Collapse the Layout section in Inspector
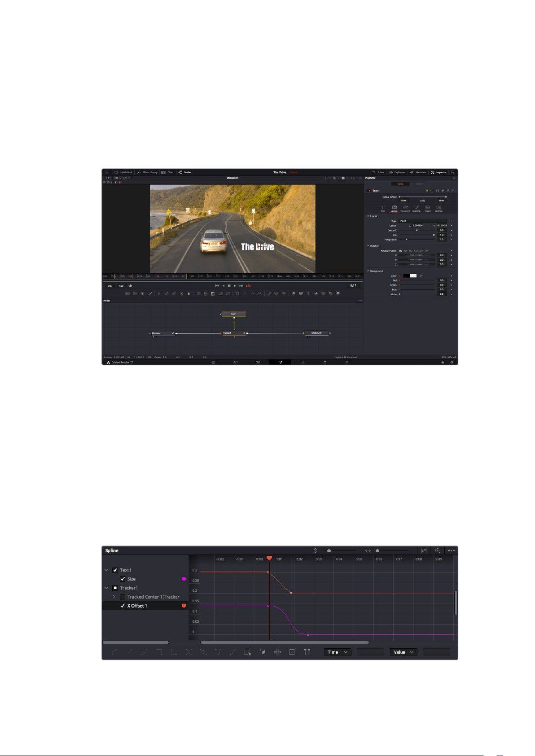 (368, 216)
